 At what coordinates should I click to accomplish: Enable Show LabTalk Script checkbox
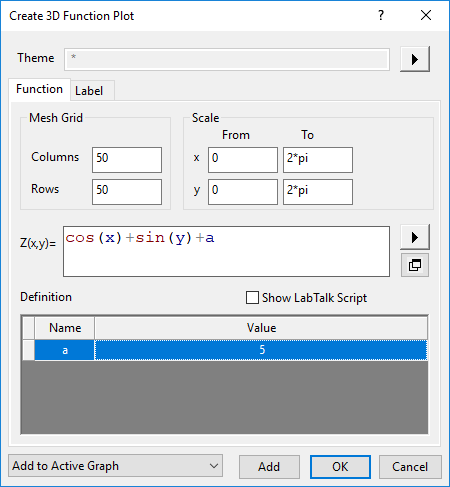coord(252,298)
